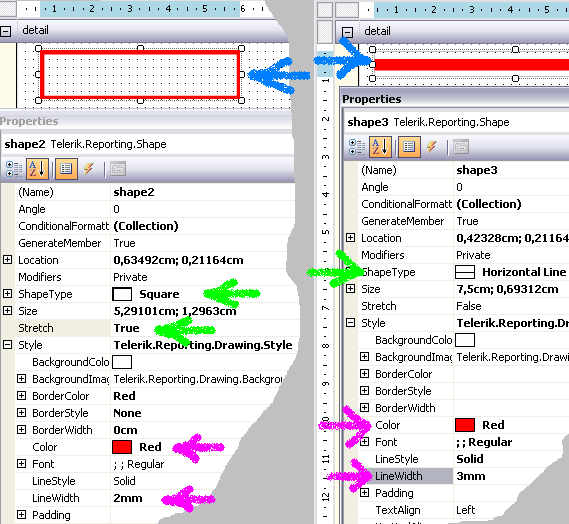Click LineStyle value Solid in shape2
Viewport: 569px width, 524px height.
click(124, 481)
